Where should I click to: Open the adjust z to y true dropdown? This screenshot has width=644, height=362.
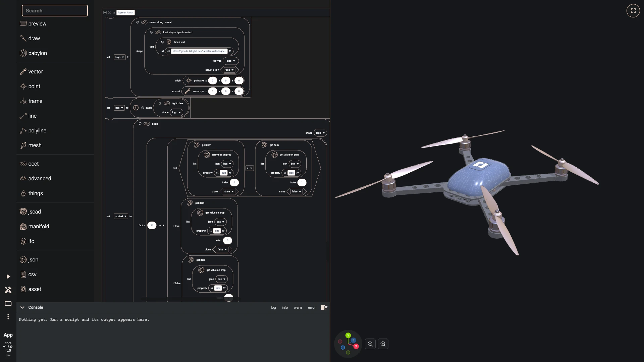pos(230,70)
